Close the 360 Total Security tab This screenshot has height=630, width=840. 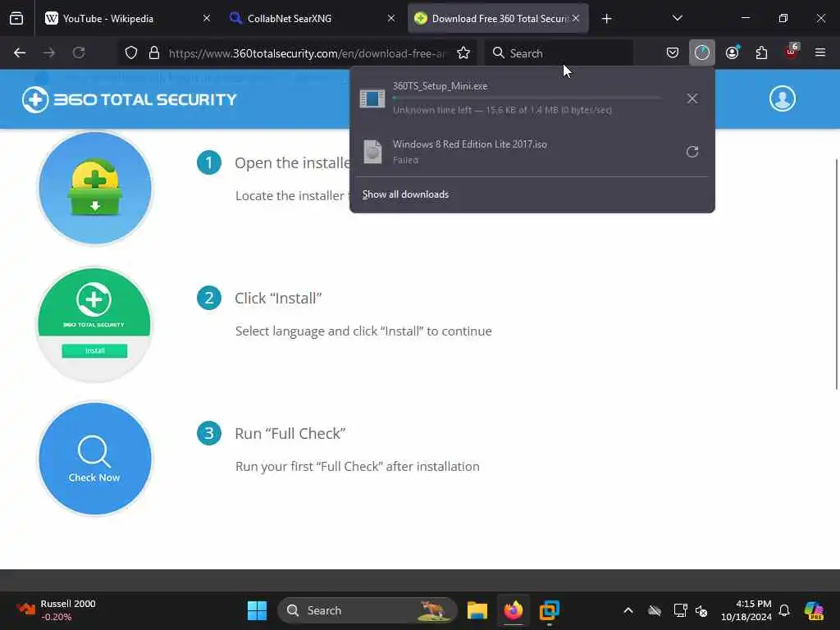tap(576, 18)
